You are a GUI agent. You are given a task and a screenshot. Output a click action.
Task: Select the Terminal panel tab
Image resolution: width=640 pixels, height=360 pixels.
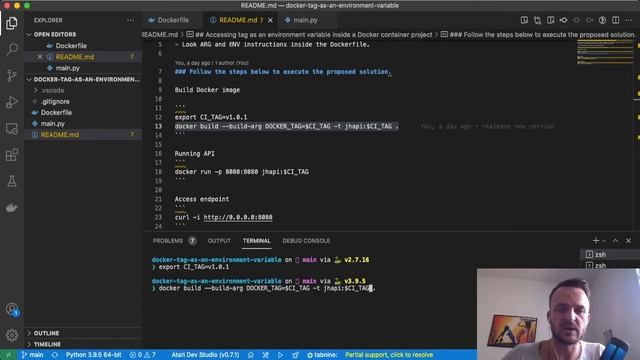[x=256, y=241]
